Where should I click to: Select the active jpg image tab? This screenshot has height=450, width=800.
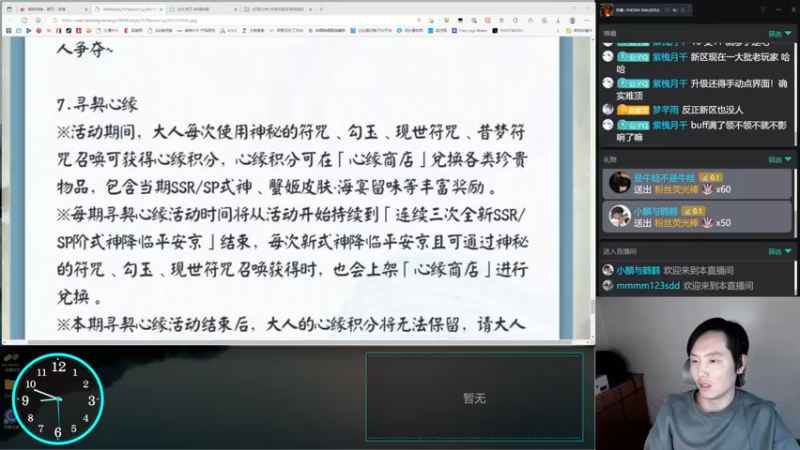click(129, 9)
